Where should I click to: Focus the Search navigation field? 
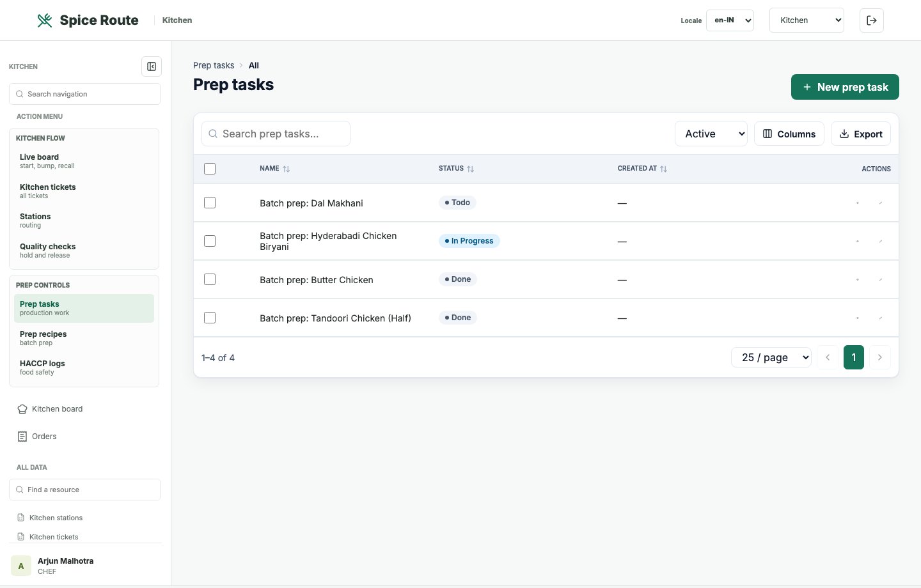pos(84,94)
